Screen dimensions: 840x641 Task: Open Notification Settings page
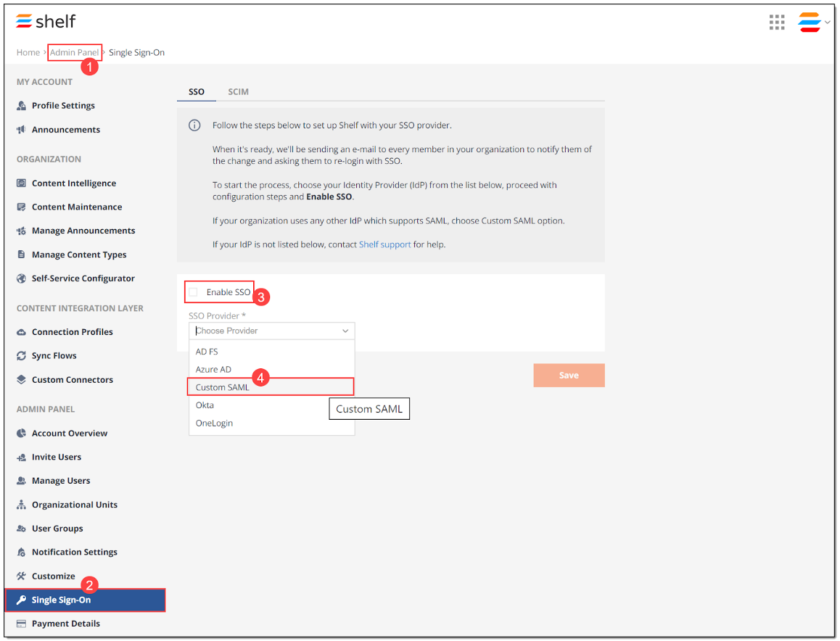pos(75,552)
